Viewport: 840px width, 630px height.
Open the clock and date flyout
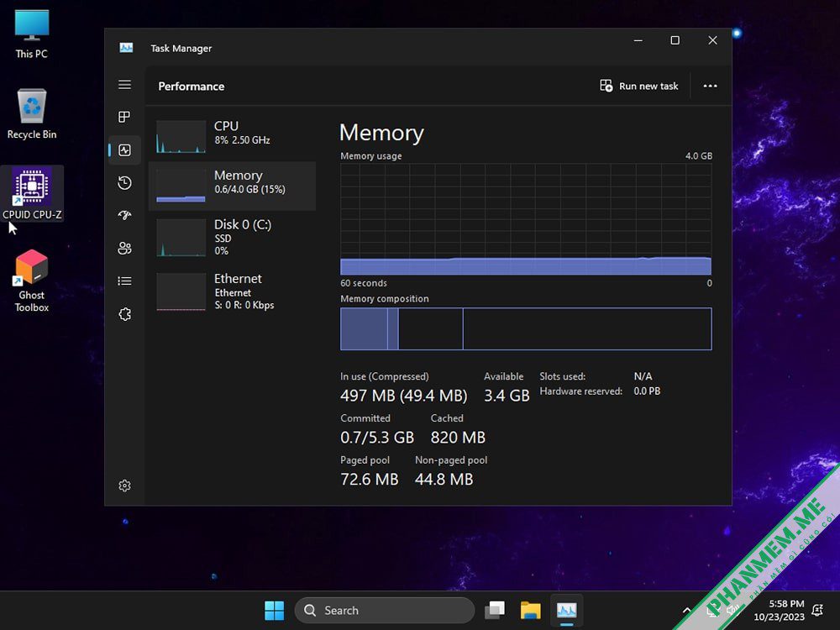point(779,610)
